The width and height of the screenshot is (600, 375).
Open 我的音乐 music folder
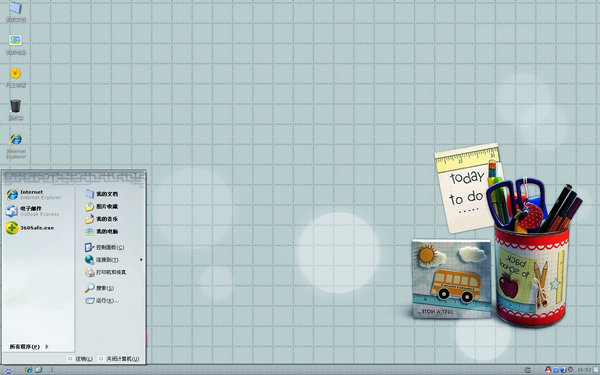tap(101, 219)
